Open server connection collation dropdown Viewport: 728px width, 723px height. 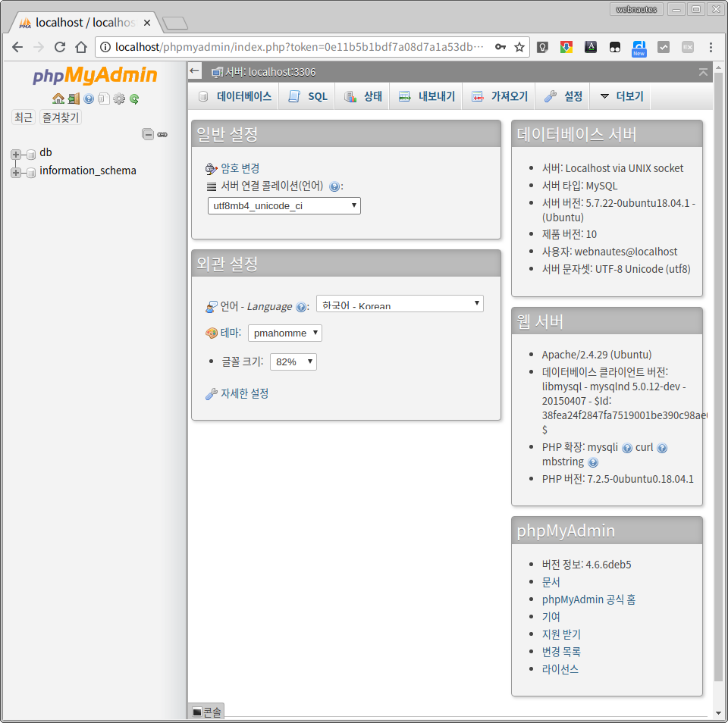[284, 205]
